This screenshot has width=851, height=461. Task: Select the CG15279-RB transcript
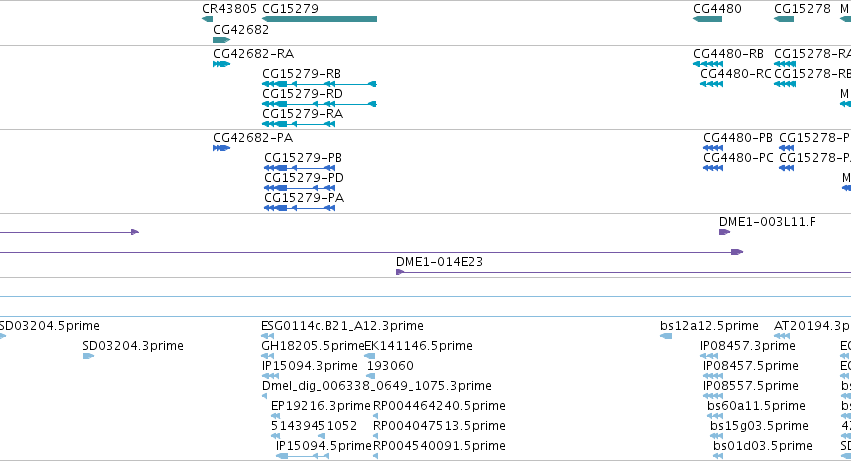[319, 84]
